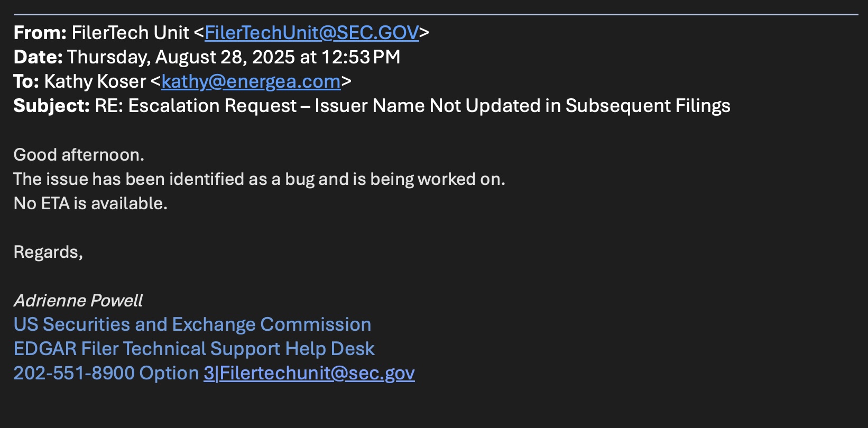Click the sentence about the identified bug
868x428 pixels.
coord(259,179)
